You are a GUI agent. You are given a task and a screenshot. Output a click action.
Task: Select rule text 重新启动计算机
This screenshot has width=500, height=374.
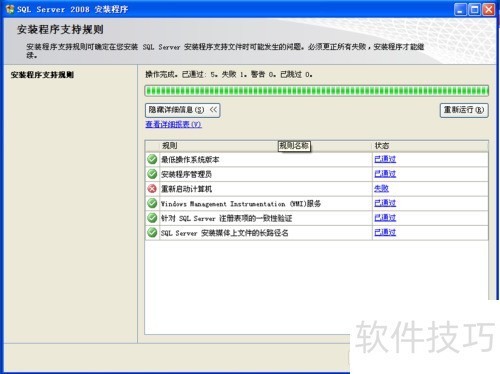point(186,189)
